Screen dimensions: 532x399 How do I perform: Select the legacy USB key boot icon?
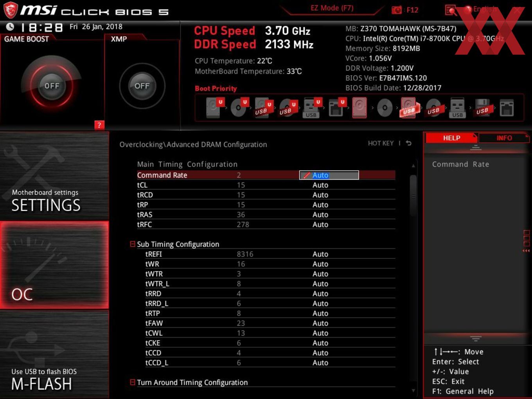click(457, 108)
